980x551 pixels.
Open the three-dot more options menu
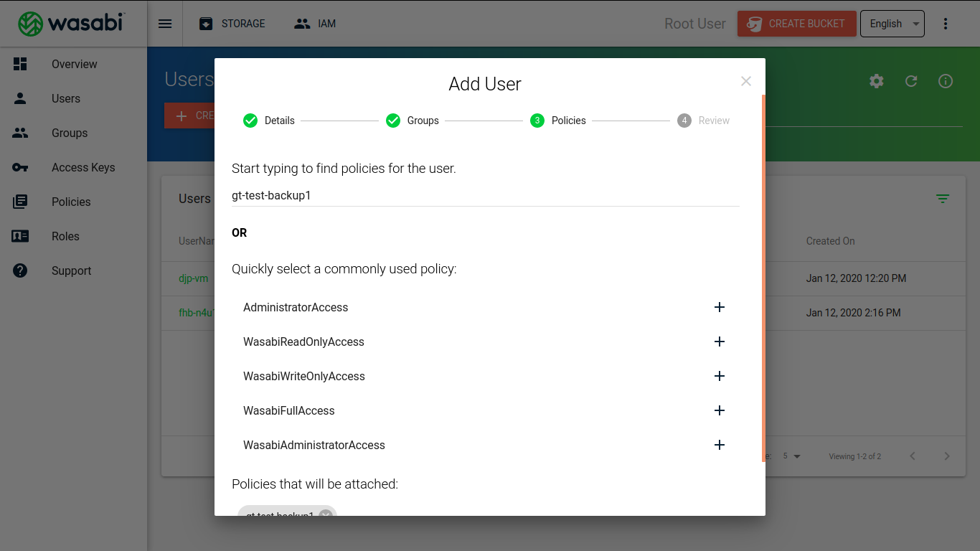[x=946, y=24]
